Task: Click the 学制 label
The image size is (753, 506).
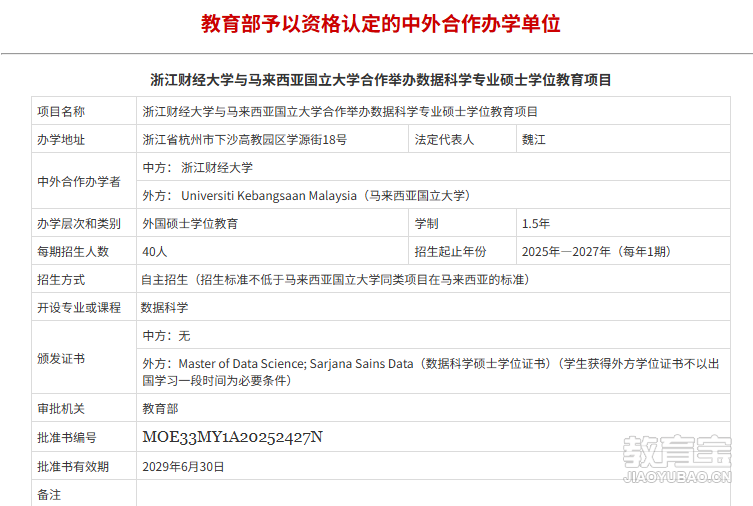Action: tap(426, 224)
